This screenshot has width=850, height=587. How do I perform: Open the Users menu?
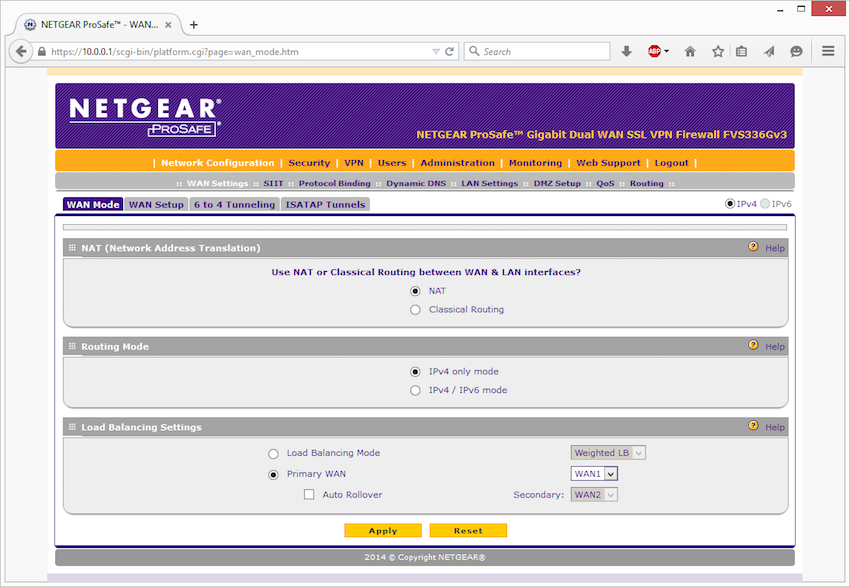coord(392,163)
